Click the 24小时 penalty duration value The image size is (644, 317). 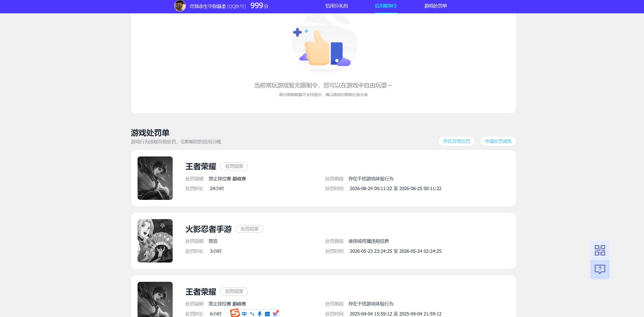[x=217, y=189]
